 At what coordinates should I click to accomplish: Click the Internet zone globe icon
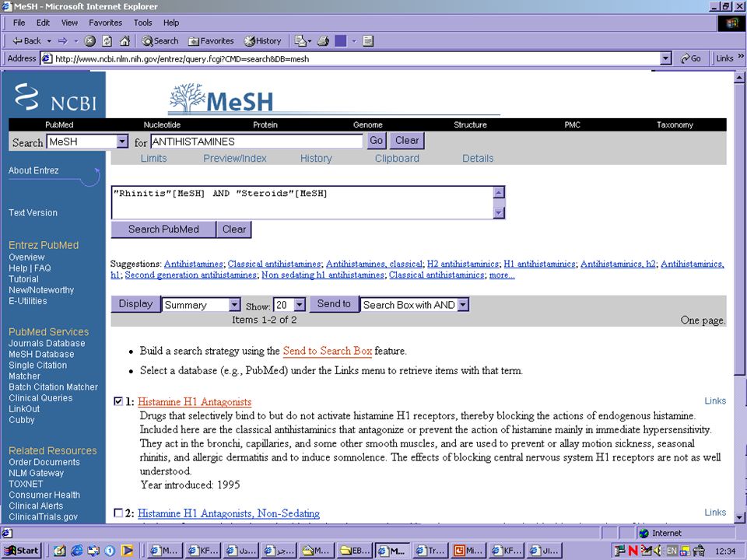click(644, 533)
